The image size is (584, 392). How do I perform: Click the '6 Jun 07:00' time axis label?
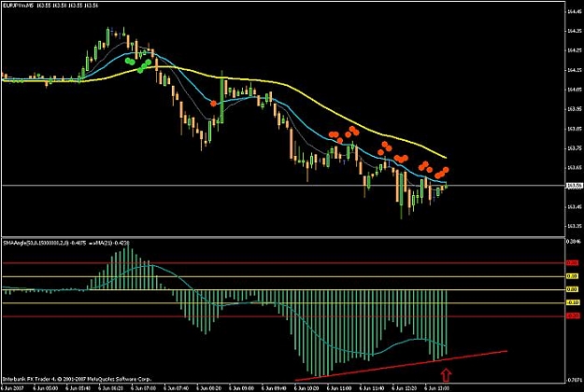(143, 388)
